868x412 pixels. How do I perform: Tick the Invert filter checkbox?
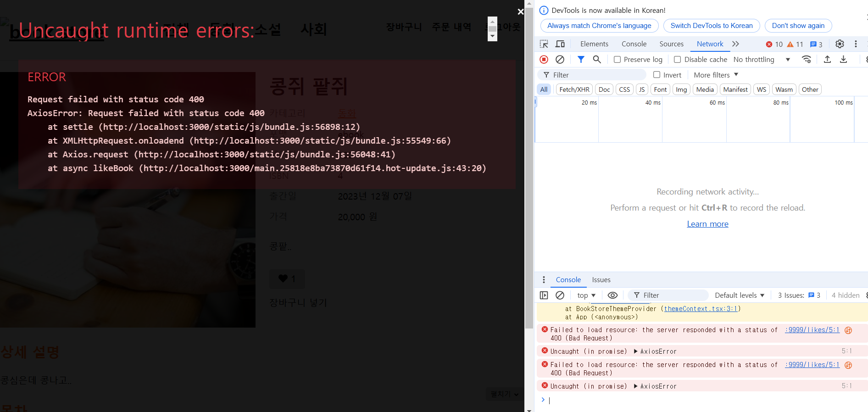657,75
